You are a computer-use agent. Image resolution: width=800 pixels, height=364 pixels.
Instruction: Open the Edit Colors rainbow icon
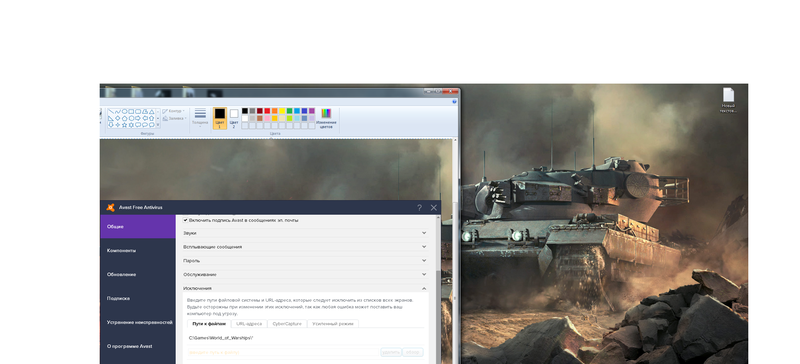[x=326, y=113]
